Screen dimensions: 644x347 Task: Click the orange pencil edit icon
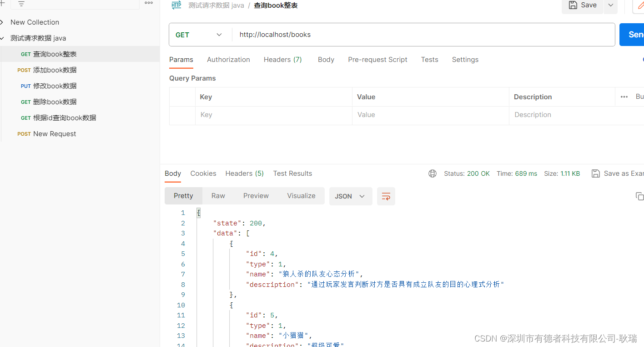point(640,5)
